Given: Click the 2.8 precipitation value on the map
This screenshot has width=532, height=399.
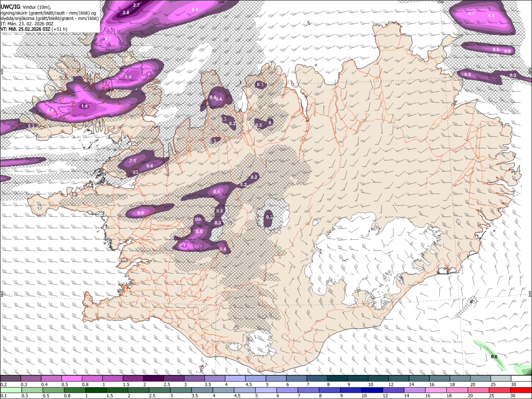Looking at the screenshot, I should point(126,12).
